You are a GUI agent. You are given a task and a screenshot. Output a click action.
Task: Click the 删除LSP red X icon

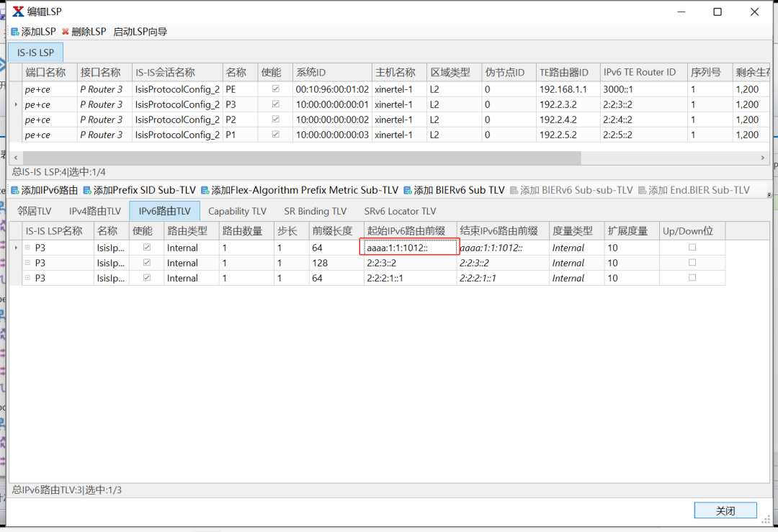point(66,32)
